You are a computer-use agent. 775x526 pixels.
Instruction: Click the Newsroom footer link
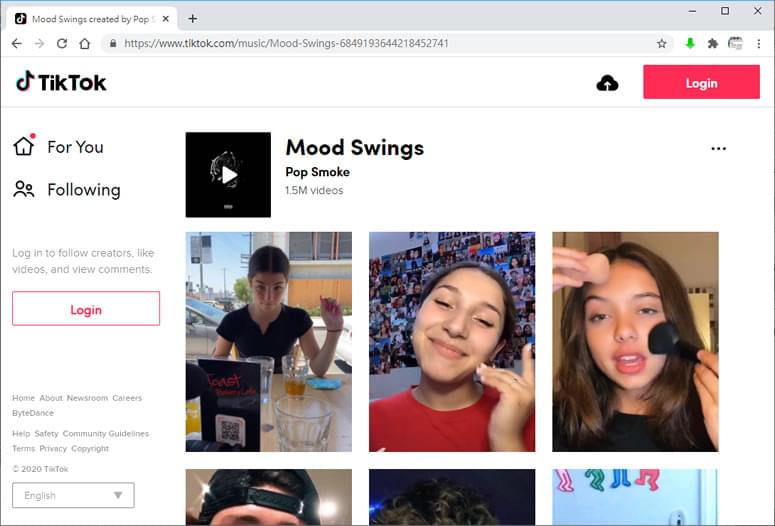[87, 398]
